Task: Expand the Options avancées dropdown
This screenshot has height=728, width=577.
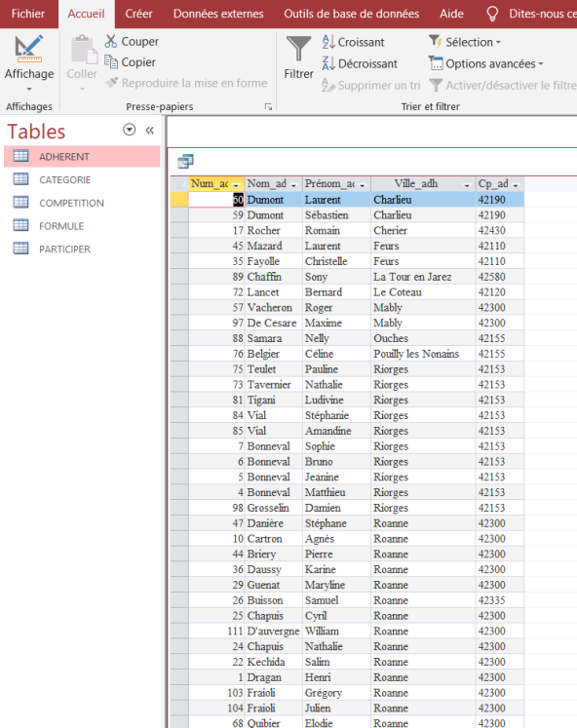Action: [x=485, y=63]
